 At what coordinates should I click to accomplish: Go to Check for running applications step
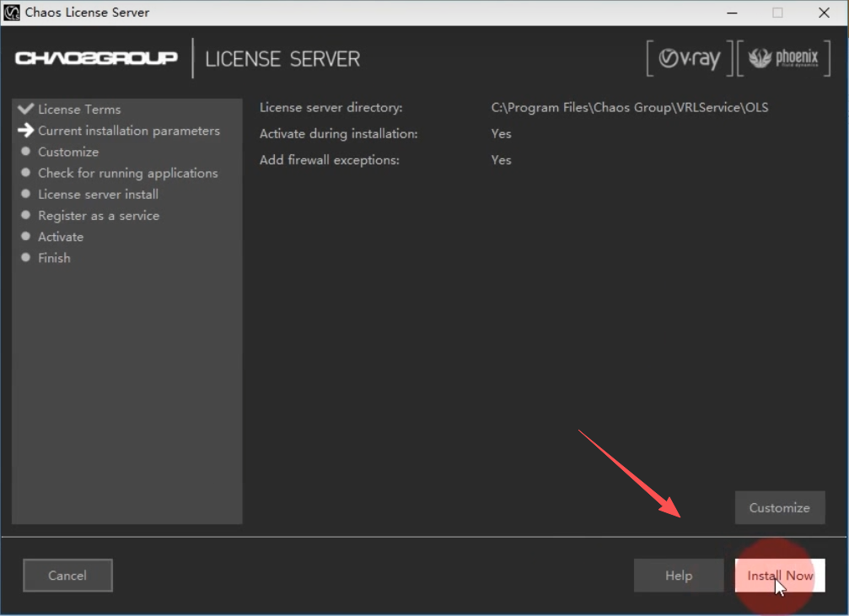127,173
